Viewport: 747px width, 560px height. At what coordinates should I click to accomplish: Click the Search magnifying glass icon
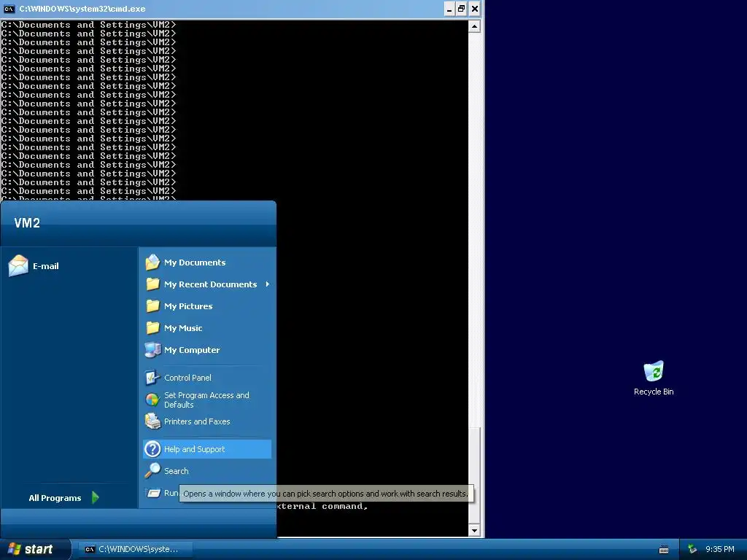tap(152, 470)
